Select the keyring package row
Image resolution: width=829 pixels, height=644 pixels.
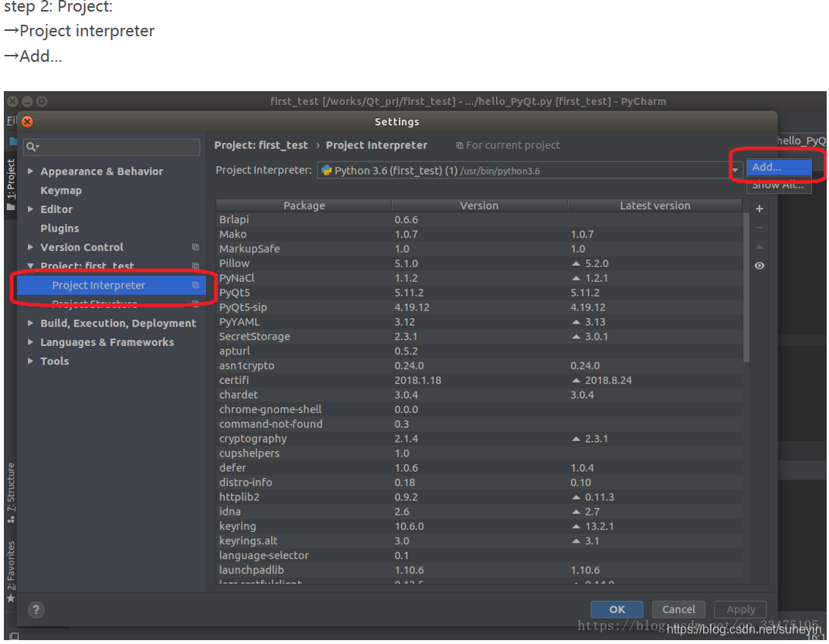tap(479, 526)
